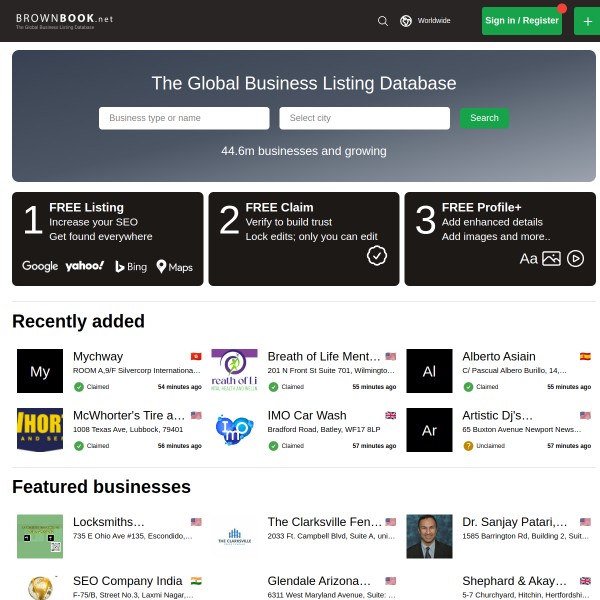Click the image icon in Profile+ card
This screenshot has height=600, width=600.
tap(551, 259)
